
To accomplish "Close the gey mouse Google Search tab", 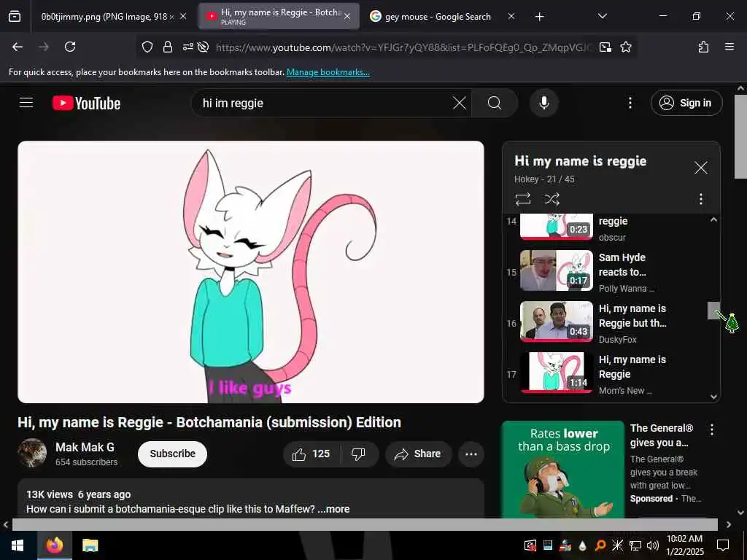I will point(511,16).
